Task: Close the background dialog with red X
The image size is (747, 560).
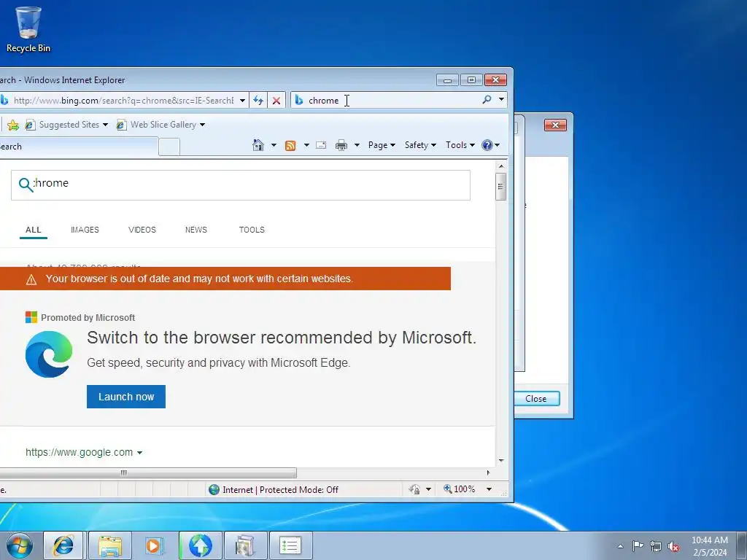Action: click(555, 125)
